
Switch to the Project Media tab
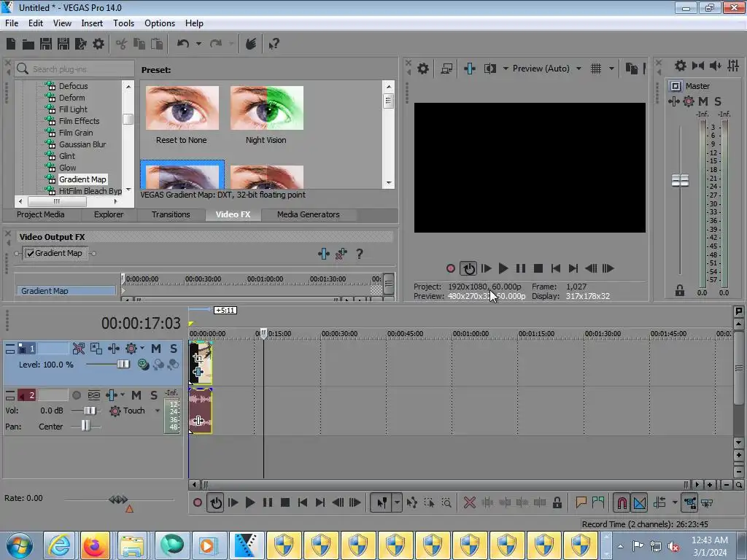pyautogui.click(x=41, y=215)
